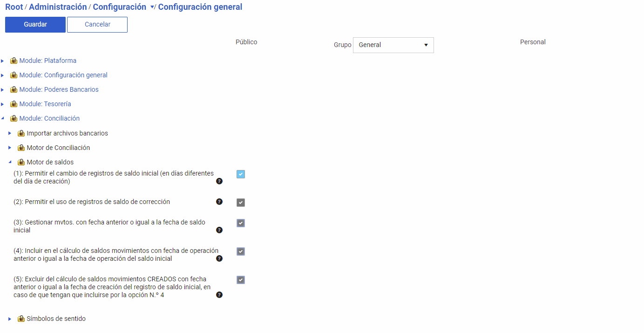Open help icon for option (3) Gestionar mvtos.
This screenshot has width=644, height=333.
click(219, 230)
